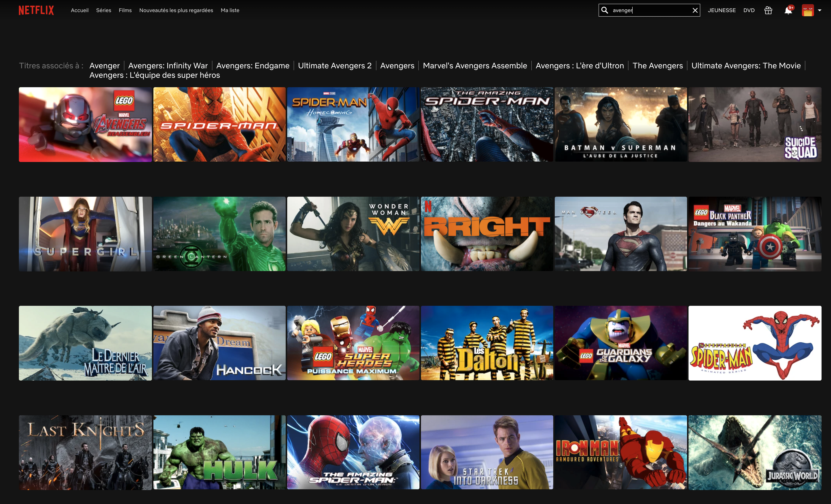Image resolution: width=831 pixels, height=504 pixels.
Task: Open LEGO Avengers Reassembled thumbnail
Action: pos(85,125)
